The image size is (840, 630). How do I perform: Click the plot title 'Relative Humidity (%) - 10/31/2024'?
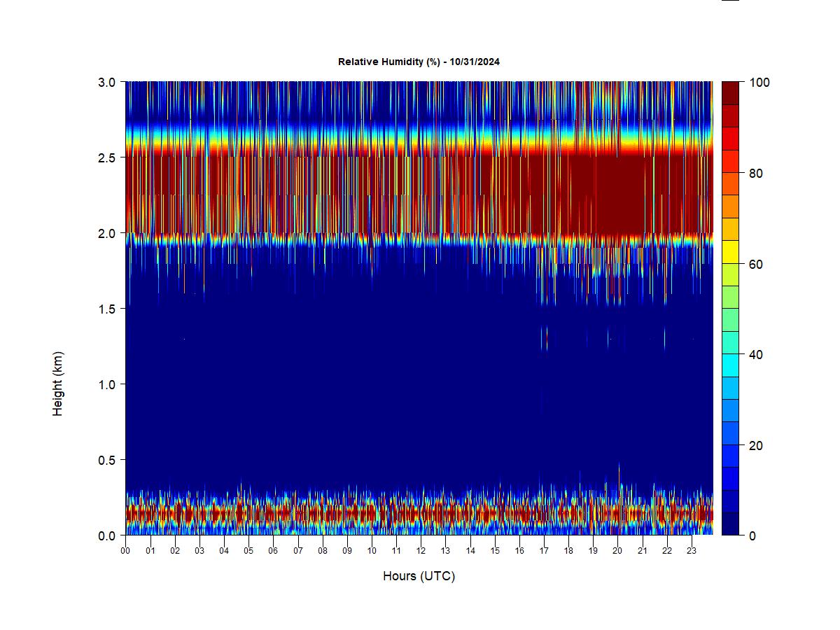click(x=419, y=62)
